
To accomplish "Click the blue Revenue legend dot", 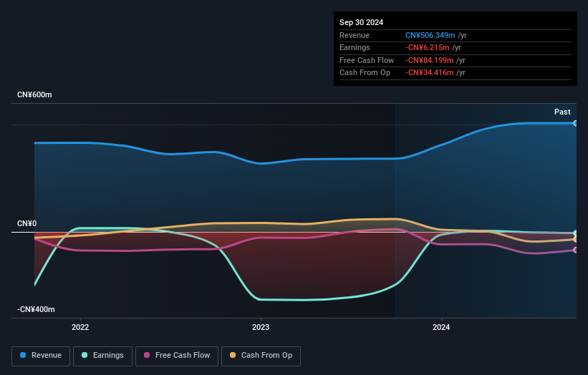I will click(23, 355).
